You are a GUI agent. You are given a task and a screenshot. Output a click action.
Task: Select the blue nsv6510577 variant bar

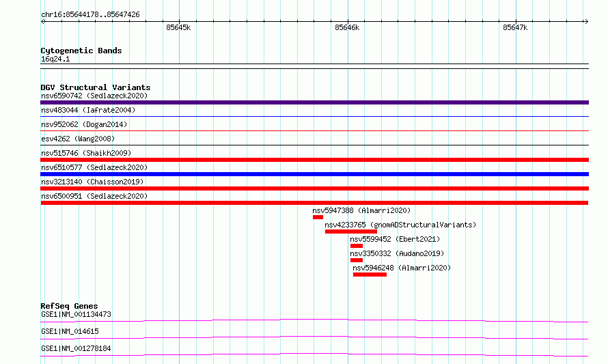click(x=314, y=174)
